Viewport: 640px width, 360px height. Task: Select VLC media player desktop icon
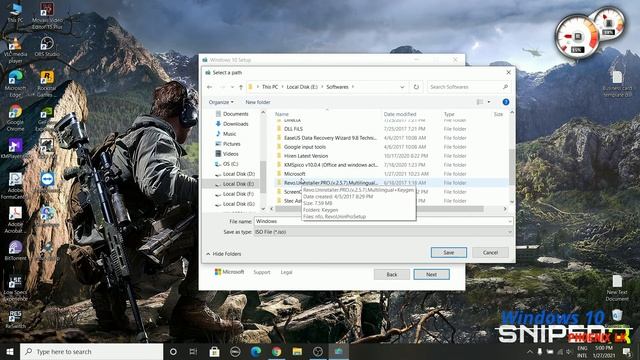16,50
